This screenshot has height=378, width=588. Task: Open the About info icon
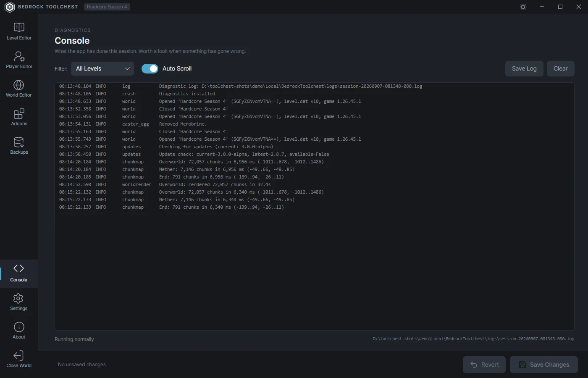point(19,327)
